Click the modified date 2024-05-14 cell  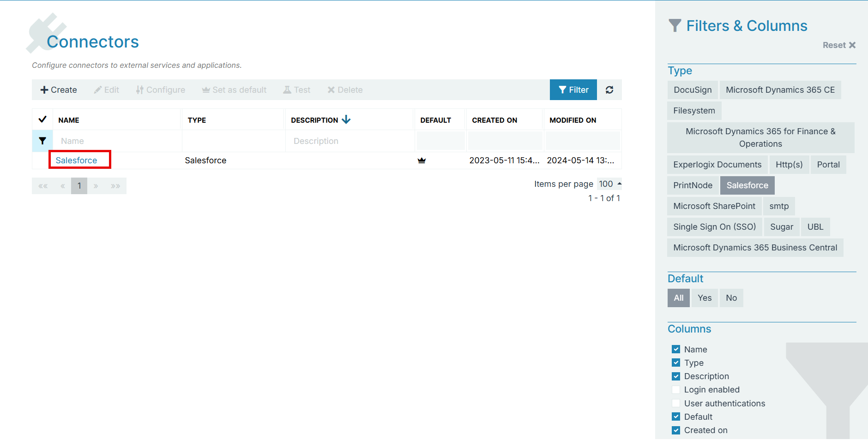point(580,161)
